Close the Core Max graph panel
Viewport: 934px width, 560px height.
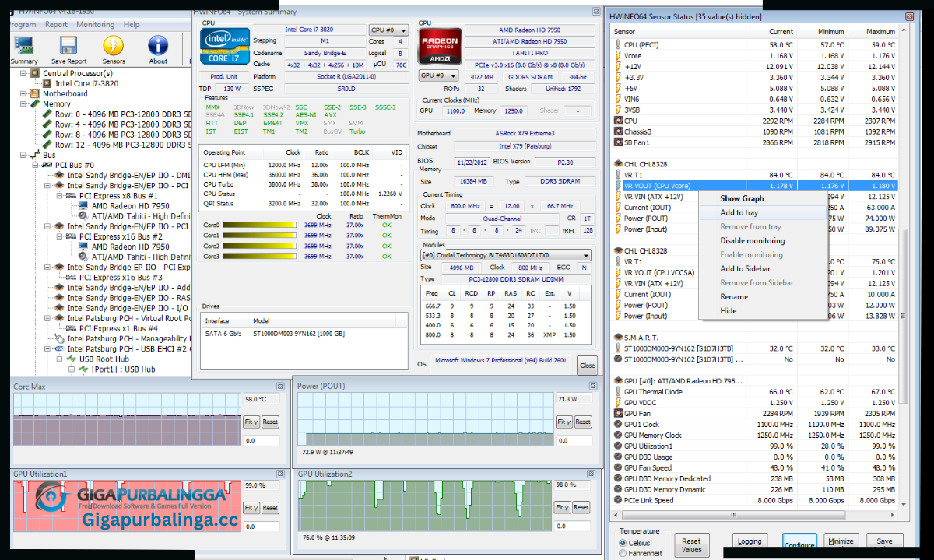point(279,387)
